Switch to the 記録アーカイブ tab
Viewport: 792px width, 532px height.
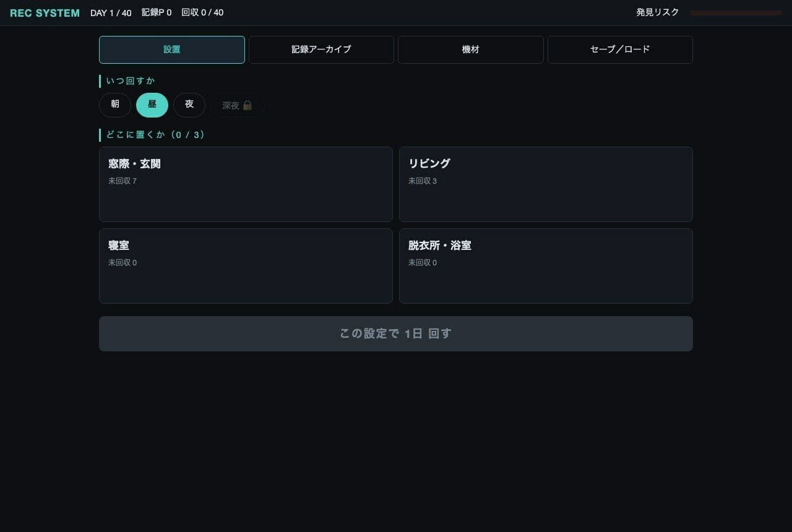click(321, 49)
